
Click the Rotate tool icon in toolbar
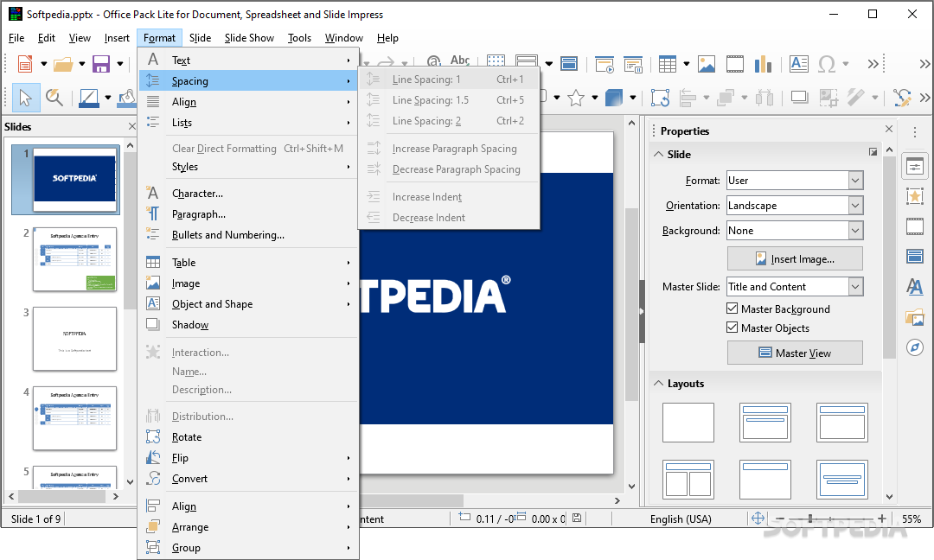[x=660, y=98]
